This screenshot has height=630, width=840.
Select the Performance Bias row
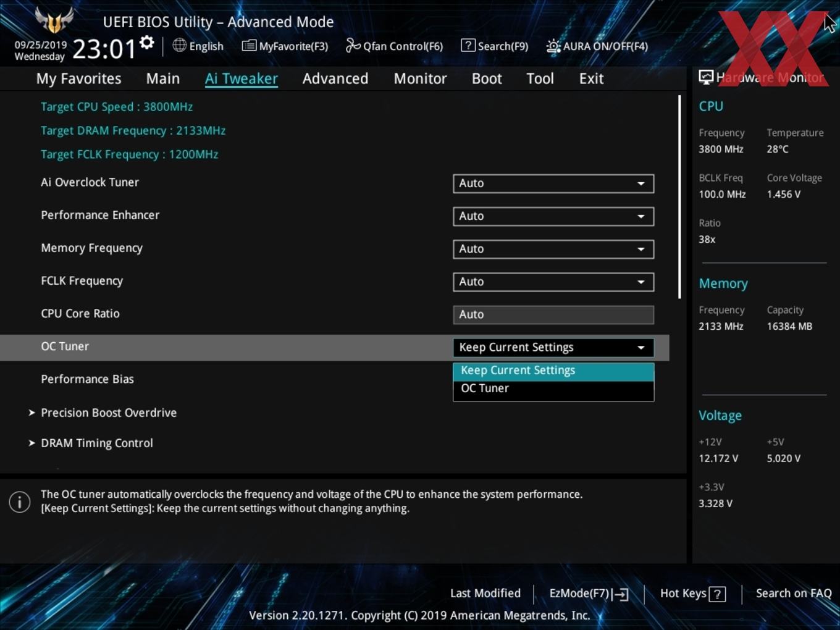tap(334, 379)
